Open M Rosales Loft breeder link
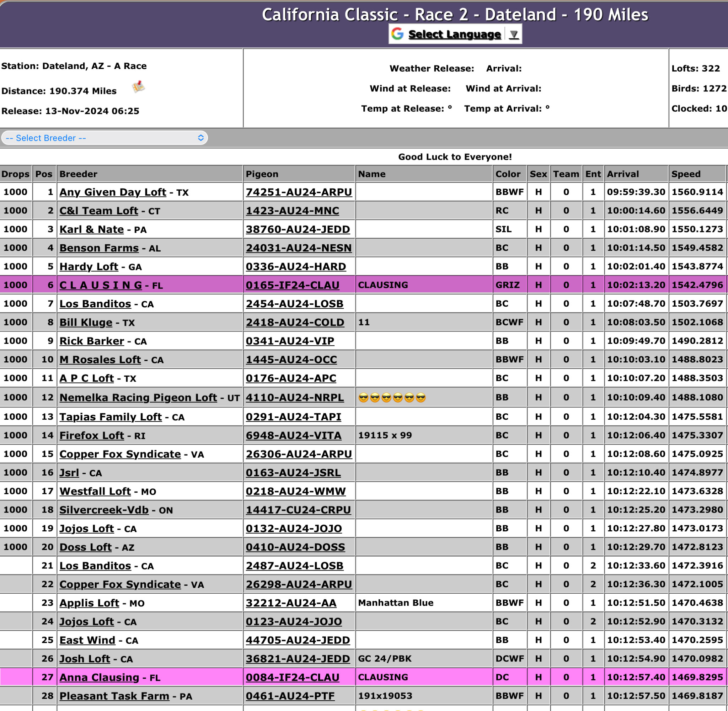Viewport: 728px width, 711px height. (100, 360)
